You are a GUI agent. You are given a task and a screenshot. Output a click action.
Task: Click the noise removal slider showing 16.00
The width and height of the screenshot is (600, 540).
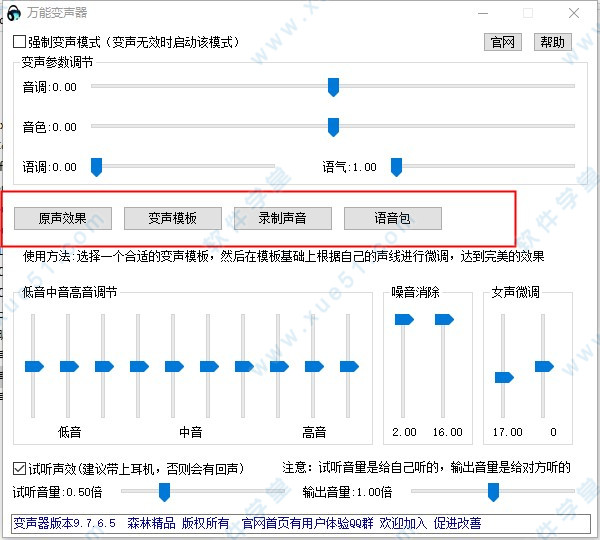(x=444, y=319)
